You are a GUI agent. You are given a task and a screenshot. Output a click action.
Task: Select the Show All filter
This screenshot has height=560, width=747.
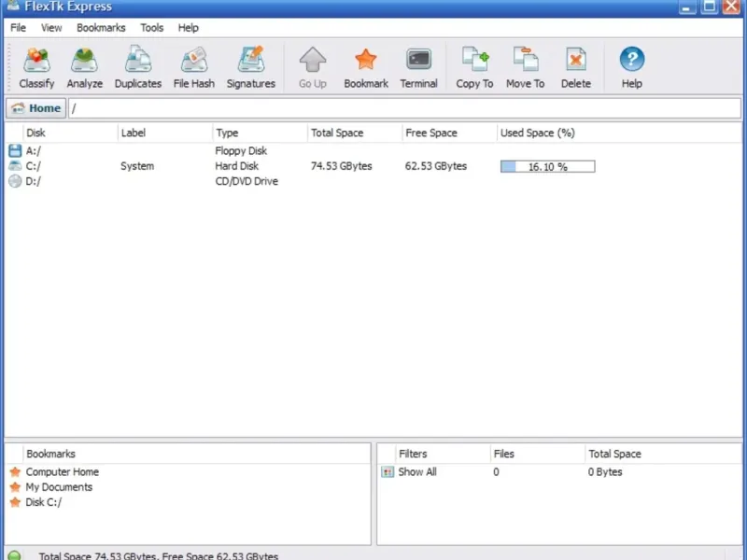417,472
